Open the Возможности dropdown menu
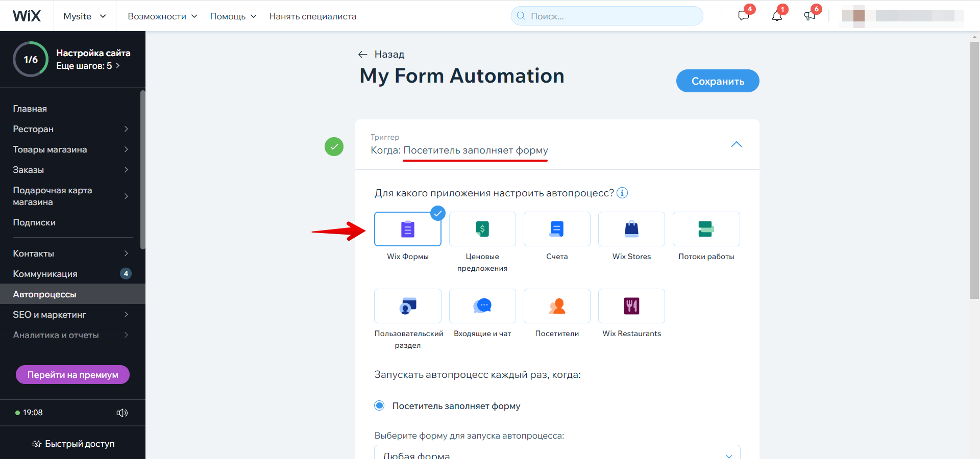 pos(162,16)
